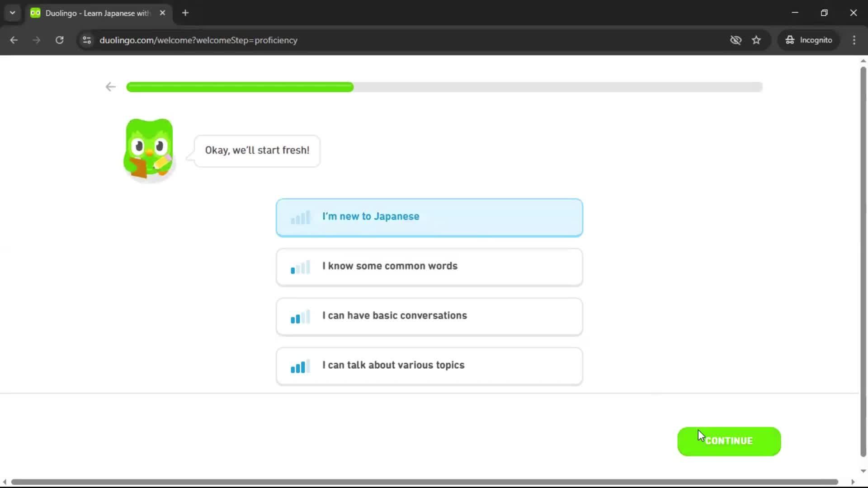Screen dimensions: 868x488
Task: Click the Incognito mode indicator
Action: [809, 40]
